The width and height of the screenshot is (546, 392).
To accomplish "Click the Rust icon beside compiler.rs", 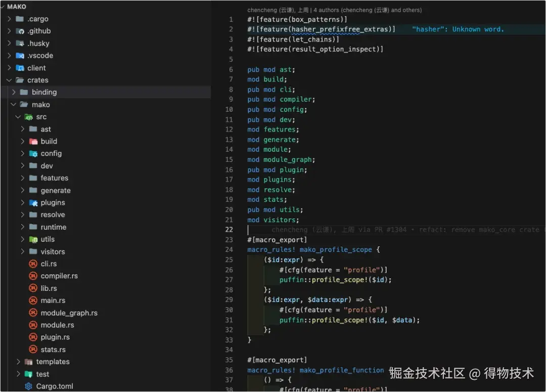I will click(33, 276).
